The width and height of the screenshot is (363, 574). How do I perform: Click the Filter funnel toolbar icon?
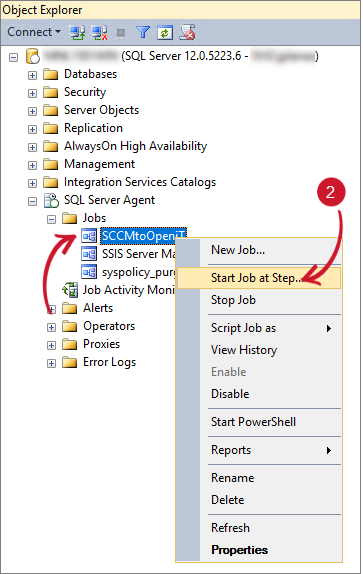tap(143, 33)
